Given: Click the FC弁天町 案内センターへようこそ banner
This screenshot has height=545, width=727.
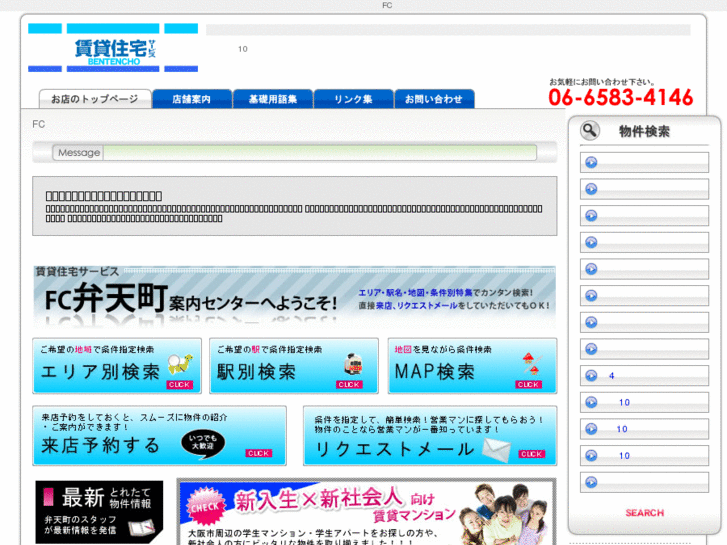Looking at the screenshot, I should (x=294, y=297).
